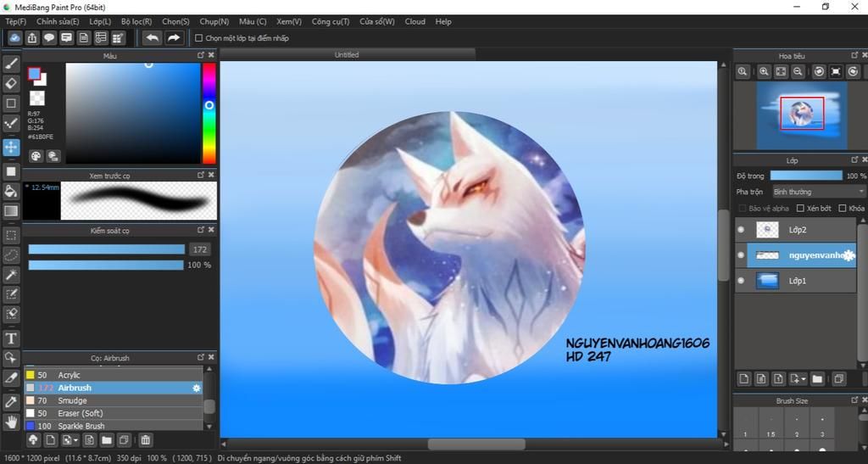868x464 pixels.
Task: Activate the Move tool
Action: point(11,148)
